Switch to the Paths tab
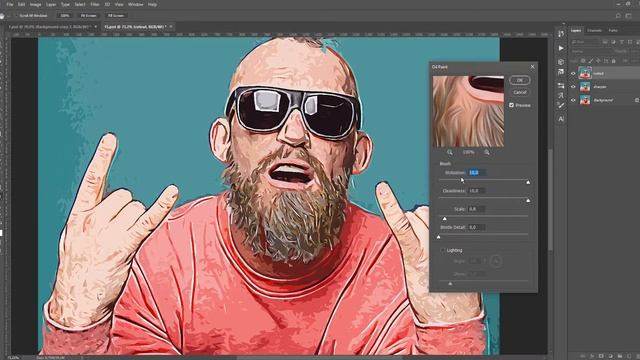This screenshot has width=640, height=360. pos(613,31)
